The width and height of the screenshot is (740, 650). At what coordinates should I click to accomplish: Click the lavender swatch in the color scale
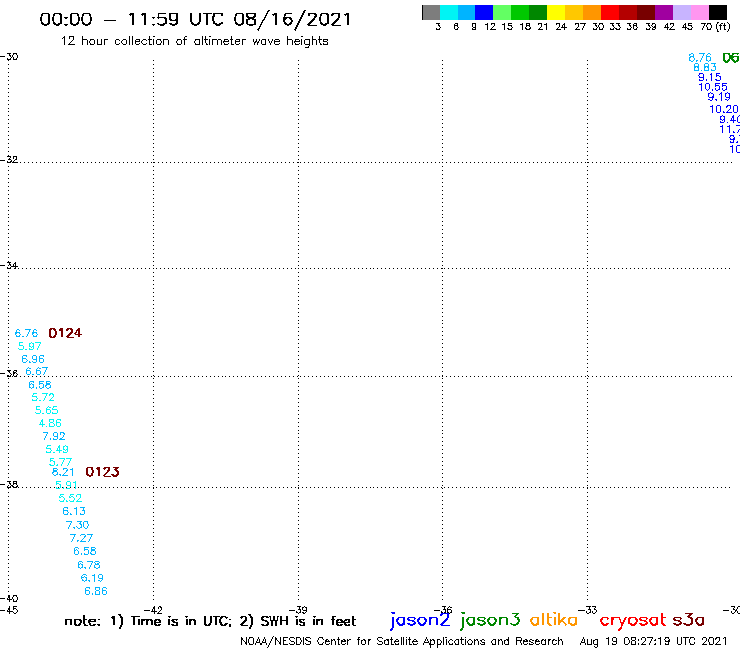[681, 12]
